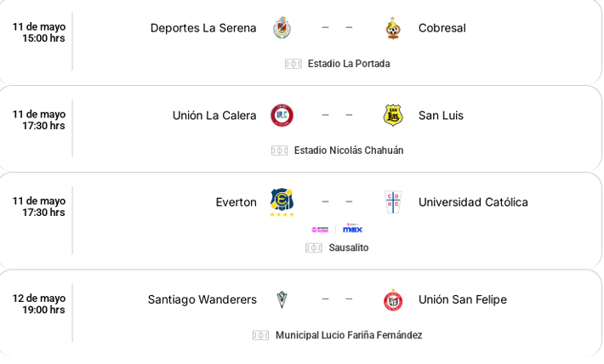The height and width of the screenshot is (364, 604).
Task: Select the Santiago Wanderers team name
Action: coord(202,299)
